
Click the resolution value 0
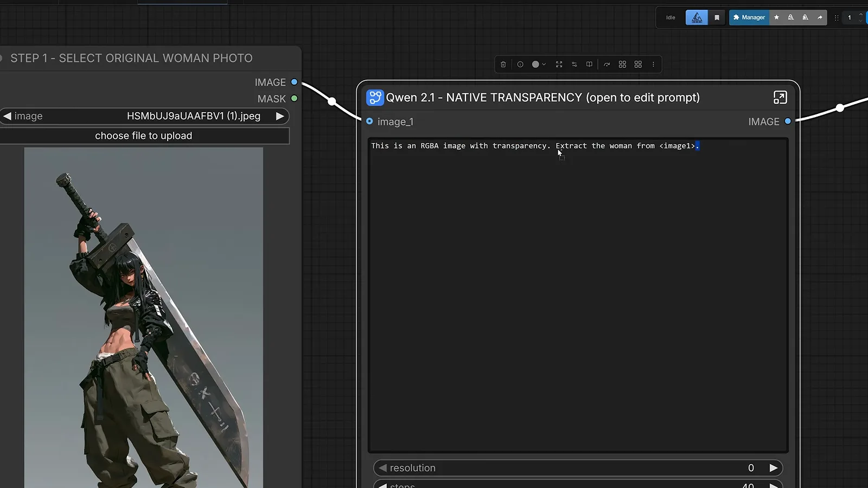[751, 468]
